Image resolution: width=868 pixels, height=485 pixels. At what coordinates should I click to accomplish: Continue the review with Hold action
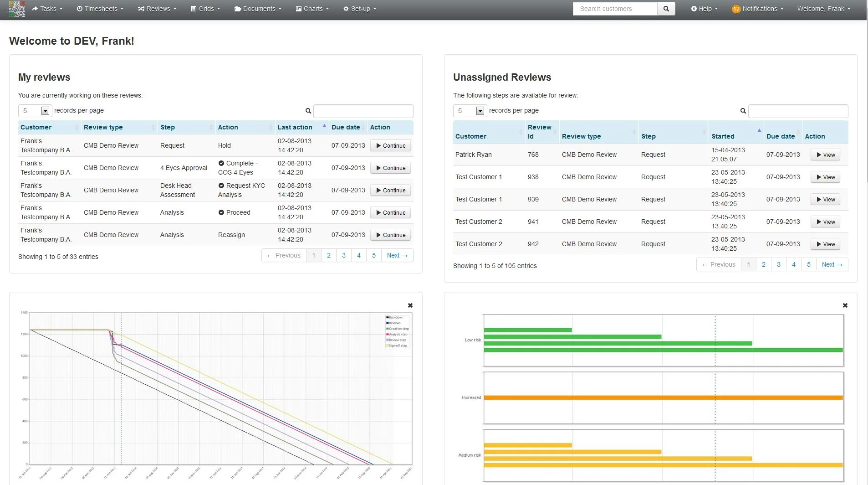[390, 146]
